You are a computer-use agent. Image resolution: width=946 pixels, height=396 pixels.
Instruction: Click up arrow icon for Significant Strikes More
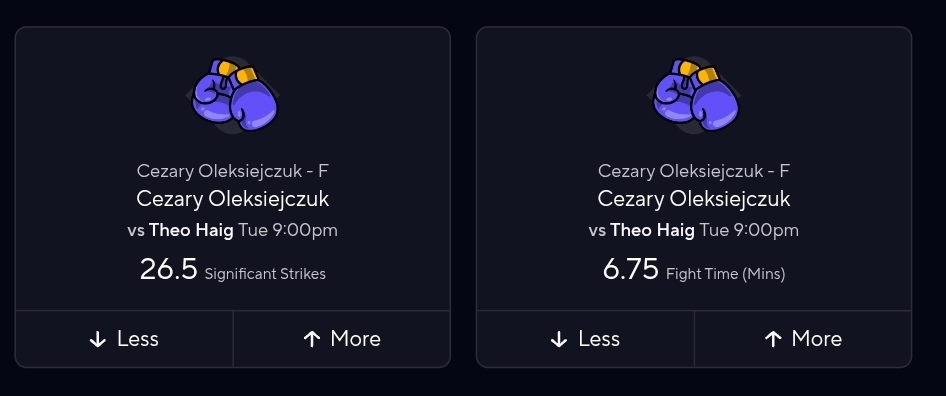coord(311,340)
